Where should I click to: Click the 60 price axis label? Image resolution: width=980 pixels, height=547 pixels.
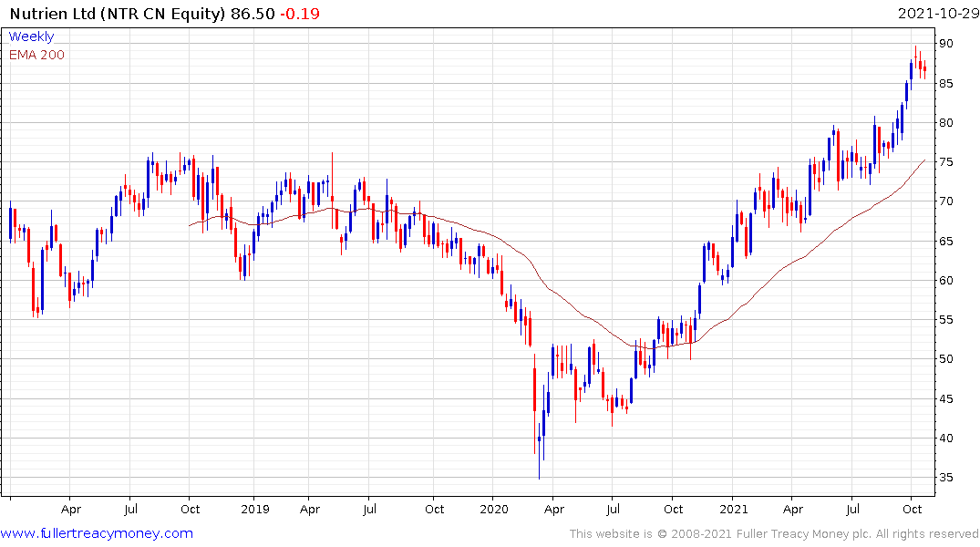[945, 280]
